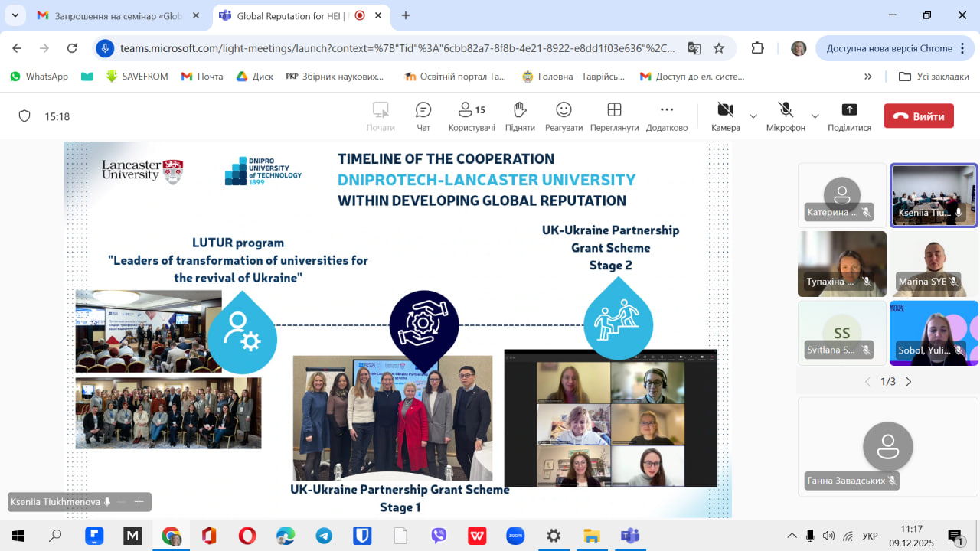Open the Chat (Чат) panel
This screenshot has width=980, height=551.
coord(423,116)
